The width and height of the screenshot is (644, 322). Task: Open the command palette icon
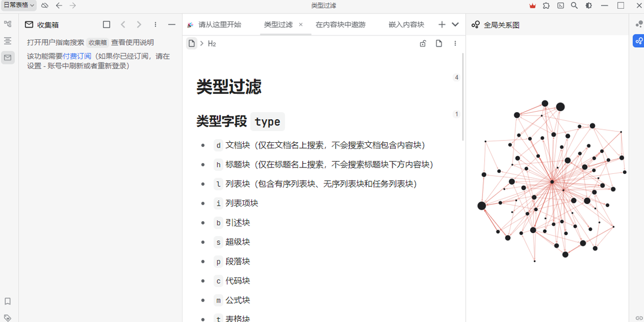pyautogui.click(x=560, y=5)
